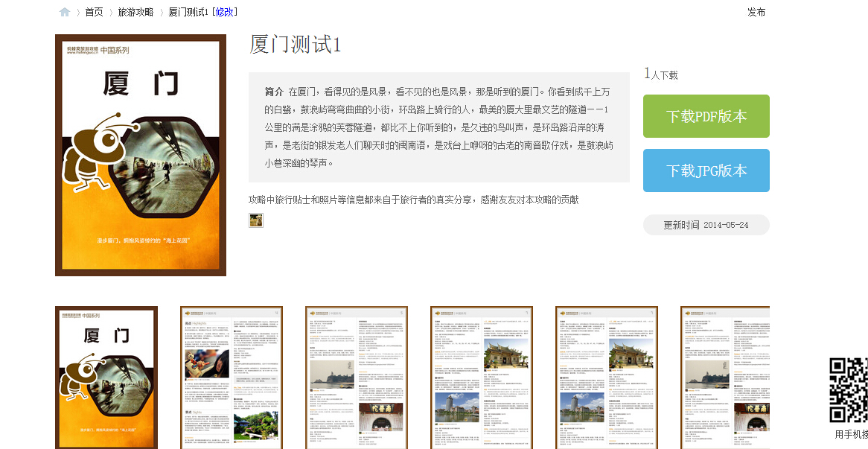Open the first page thumbnail with 厦门 cover

click(106, 378)
